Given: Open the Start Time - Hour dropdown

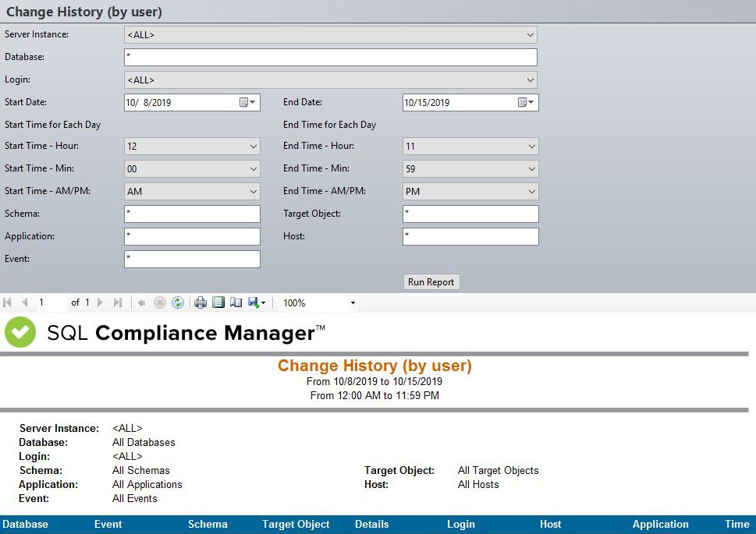Looking at the screenshot, I should tap(253, 147).
